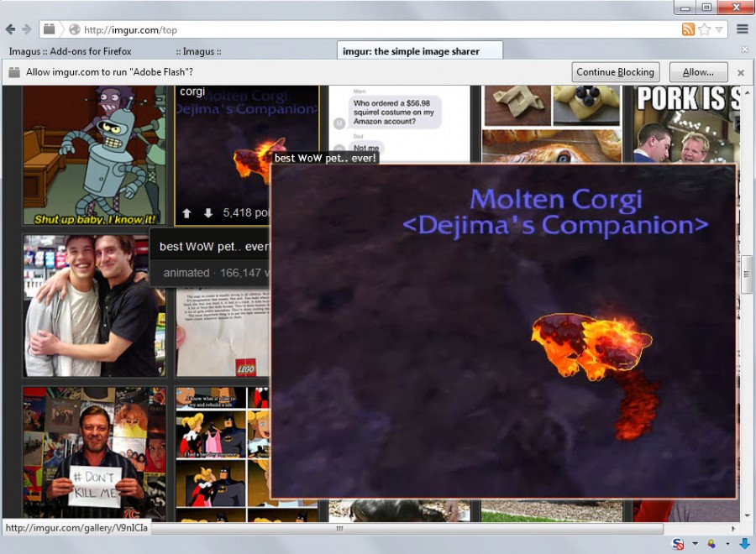This screenshot has width=756, height=554.
Task: Click the page thumbnail icon left of the notification
Action: pos(13,71)
